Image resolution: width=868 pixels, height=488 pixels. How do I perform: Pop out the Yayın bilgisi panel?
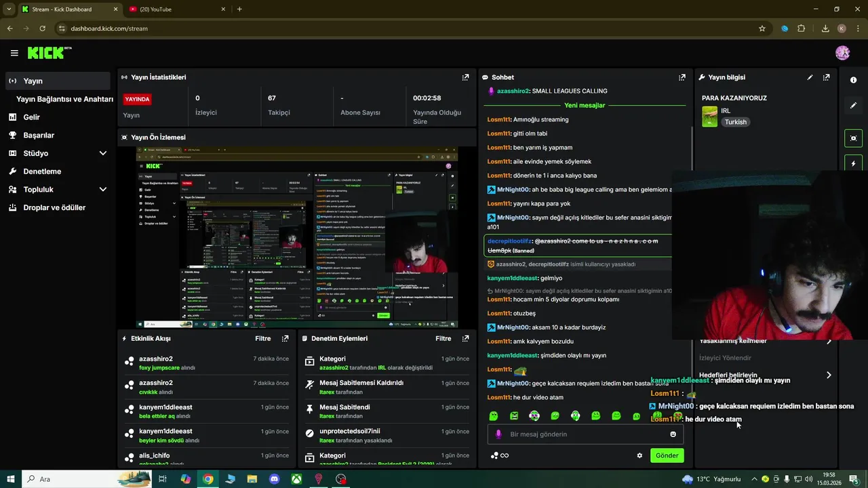pos(826,77)
